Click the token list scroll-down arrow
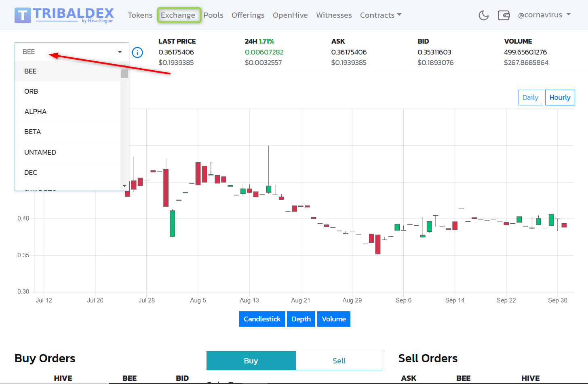 (124, 186)
